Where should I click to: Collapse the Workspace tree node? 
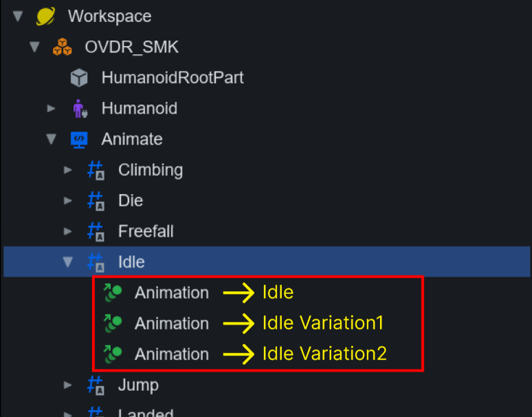pyautogui.click(x=18, y=16)
